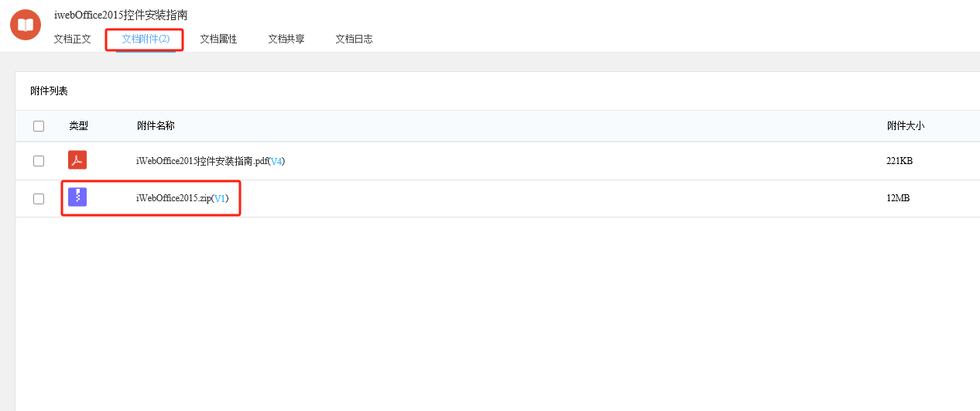Screen dimensions: 980x411
Task: Click the 附件列表 section heading
Action: click(49, 91)
